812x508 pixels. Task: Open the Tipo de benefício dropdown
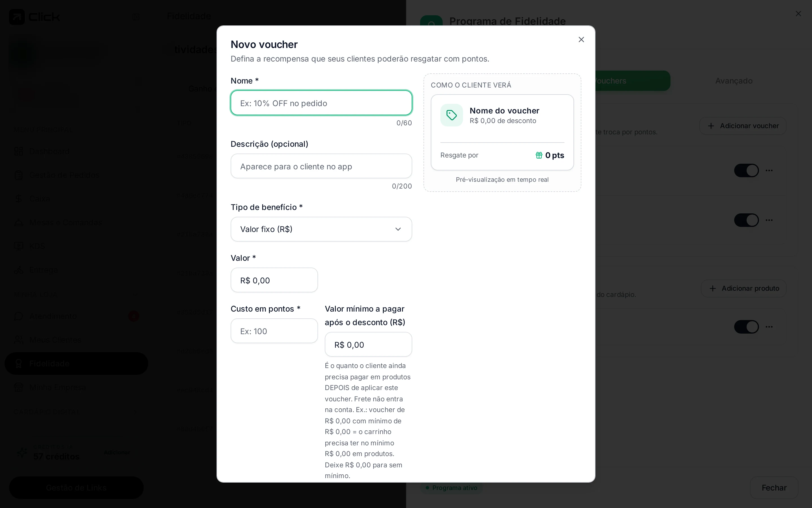[321, 229]
